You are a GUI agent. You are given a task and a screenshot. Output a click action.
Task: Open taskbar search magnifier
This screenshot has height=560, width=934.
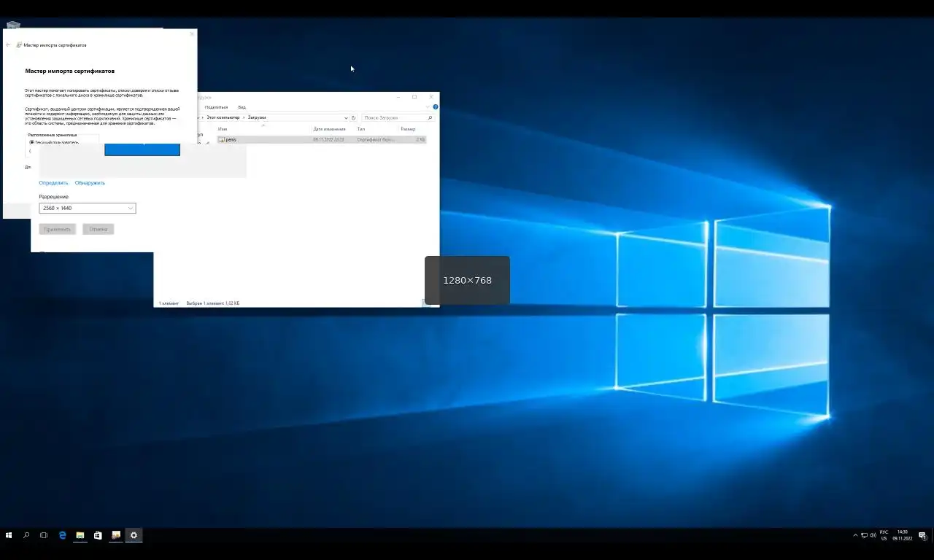tap(26, 535)
